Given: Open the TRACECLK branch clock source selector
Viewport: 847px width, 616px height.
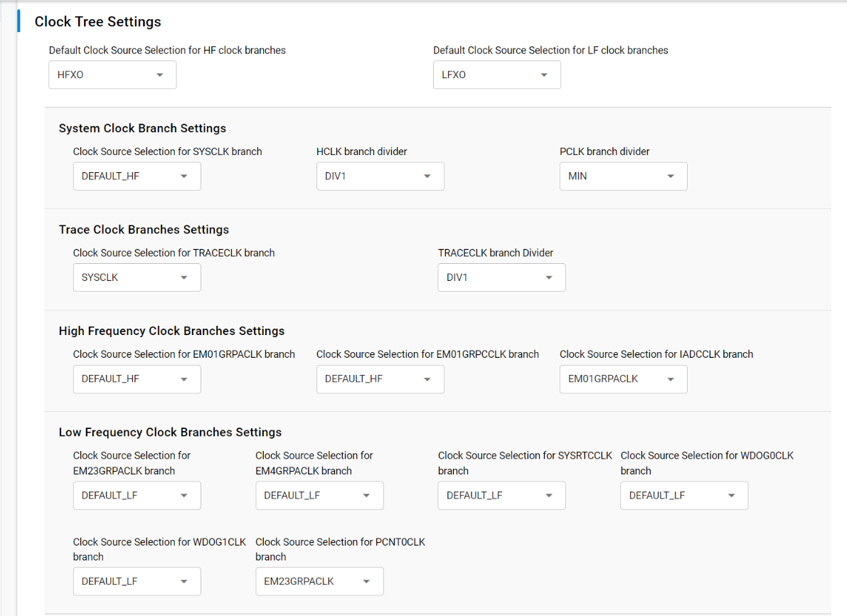Looking at the screenshot, I should (x=137, y=277).
